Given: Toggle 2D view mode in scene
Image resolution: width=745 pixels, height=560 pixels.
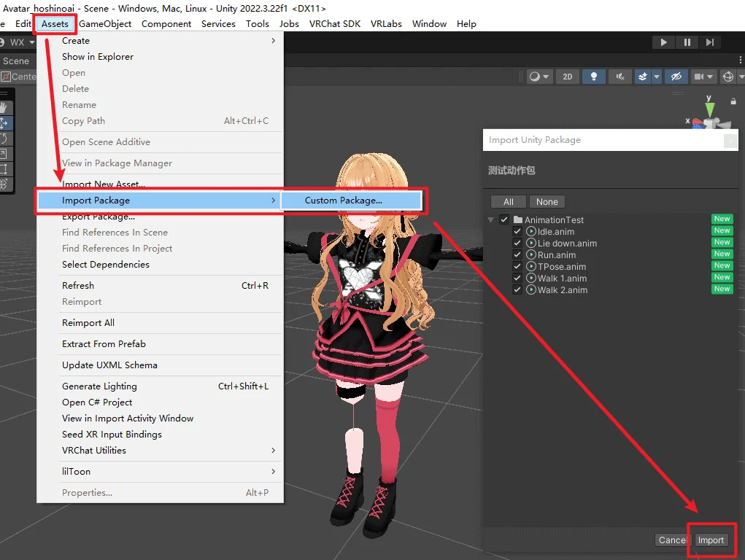Looking at the screenshot, I should pyautogui.click(x=568, y=77).
